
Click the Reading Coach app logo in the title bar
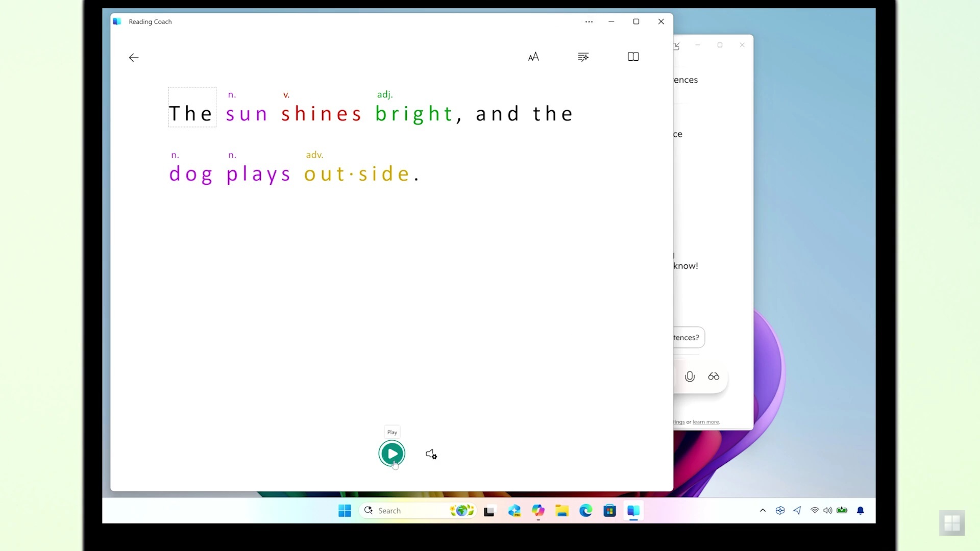point(117,21)
